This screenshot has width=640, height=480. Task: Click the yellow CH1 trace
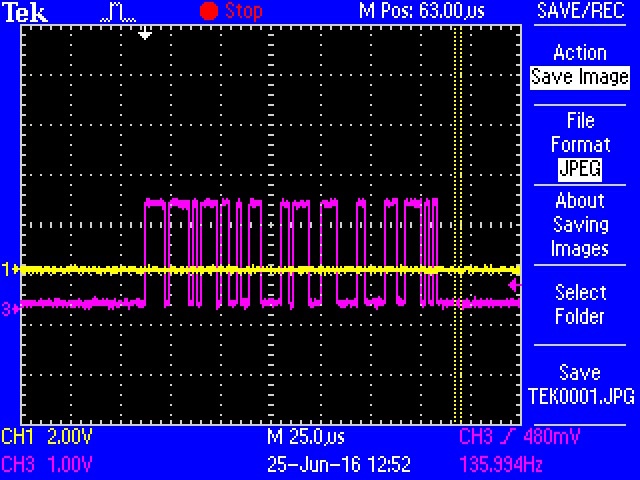click(x=269, y=269)
